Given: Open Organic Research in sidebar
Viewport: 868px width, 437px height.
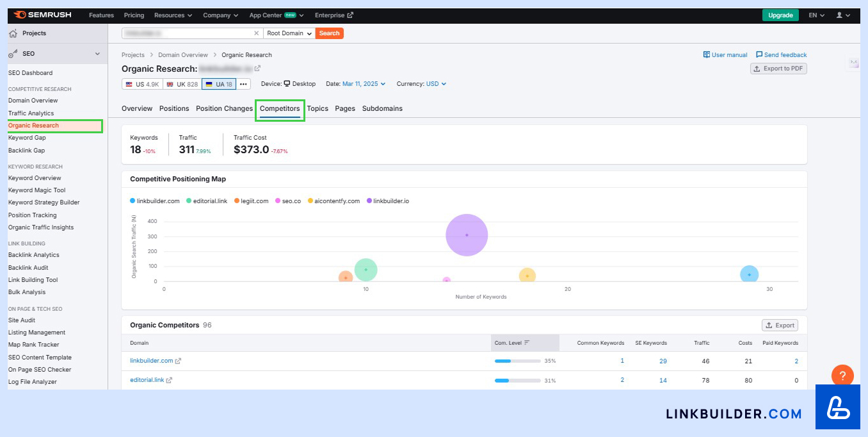Looking at the screenshot, I should click(x=33, y=126).
